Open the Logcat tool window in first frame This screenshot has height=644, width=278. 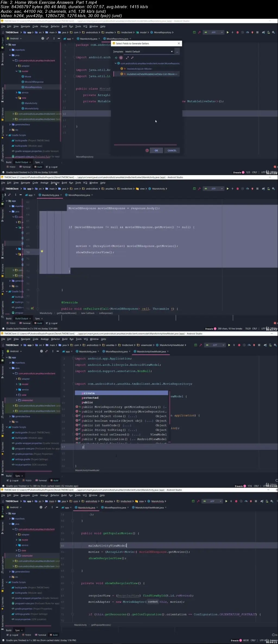52,167
